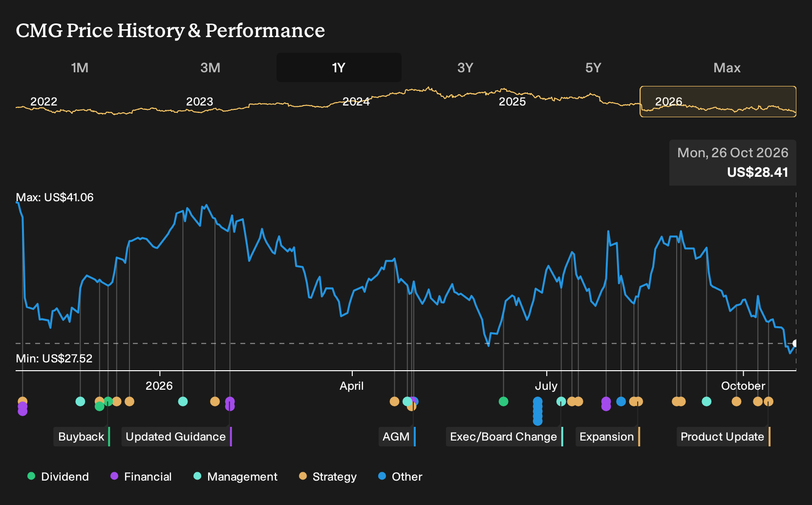This screenshot has width=812, height=505.
Task: Click the Max: US$41.06 label
Action: 55,197
